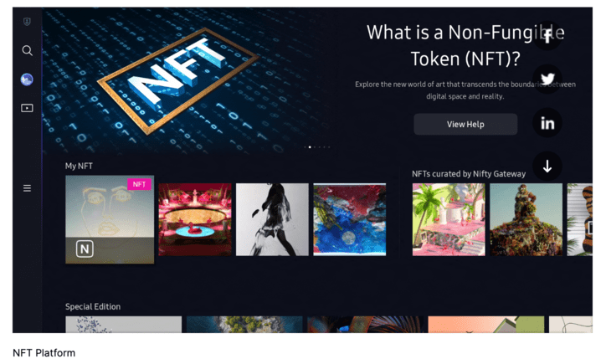This screenshot has width=606, height=364.
Task: Open the red fountain room artwork
Action: coord(195,219)
